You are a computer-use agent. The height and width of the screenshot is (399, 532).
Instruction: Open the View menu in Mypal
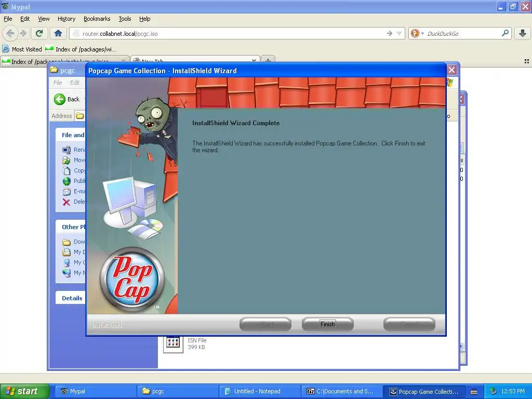pos(44,19)
